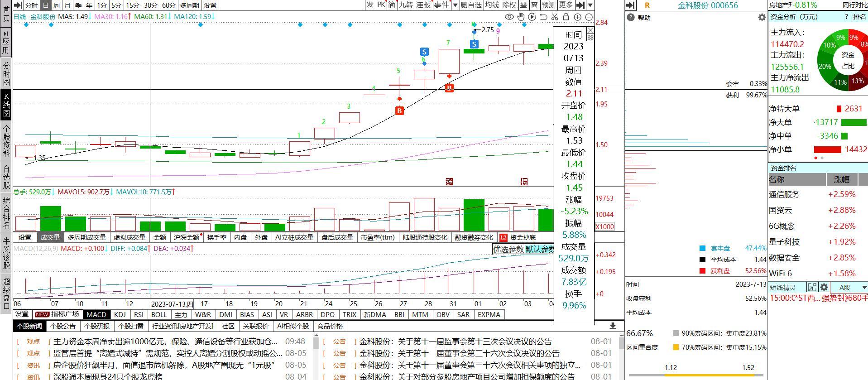The width and height of the screenshot is (868, 380).
Task: Open 短线精灵 gear settings
Action: tap(824, 287)
